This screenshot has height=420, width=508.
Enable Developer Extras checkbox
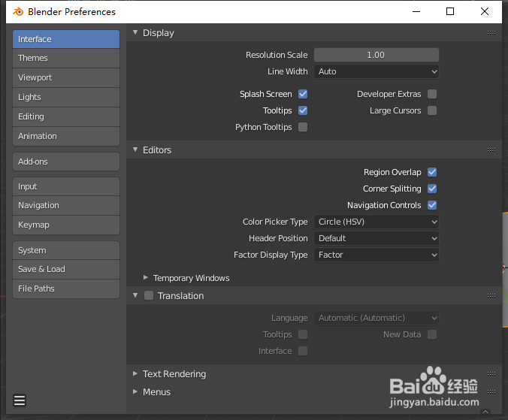(432, 94)
